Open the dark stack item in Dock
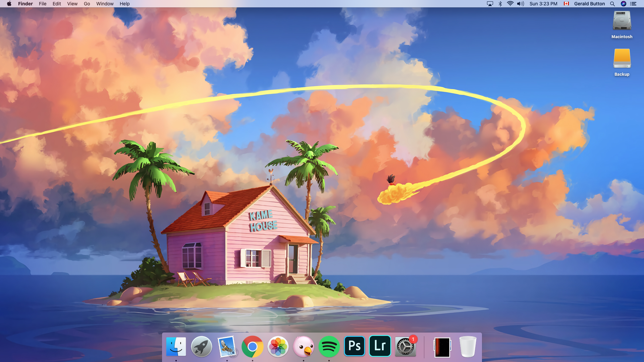Image resolution: width=644 pixels, height=362 pixels. click(442, 347)
